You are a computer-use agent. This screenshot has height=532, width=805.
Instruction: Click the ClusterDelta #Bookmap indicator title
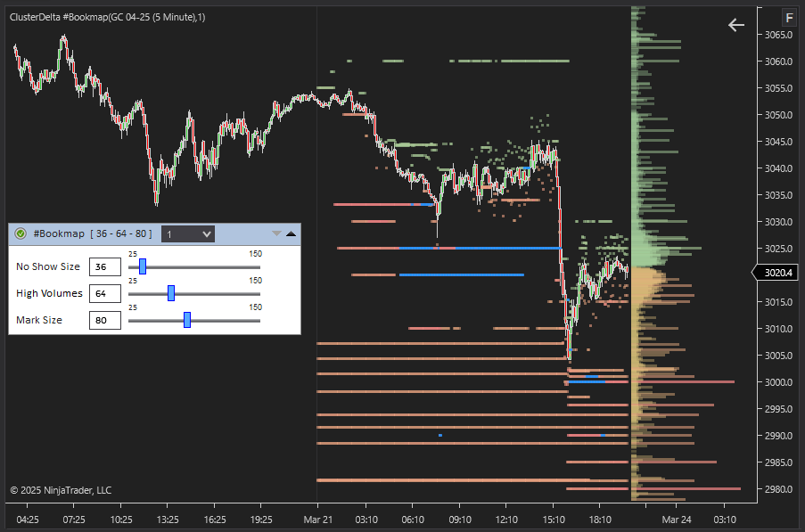pos(107,17)
